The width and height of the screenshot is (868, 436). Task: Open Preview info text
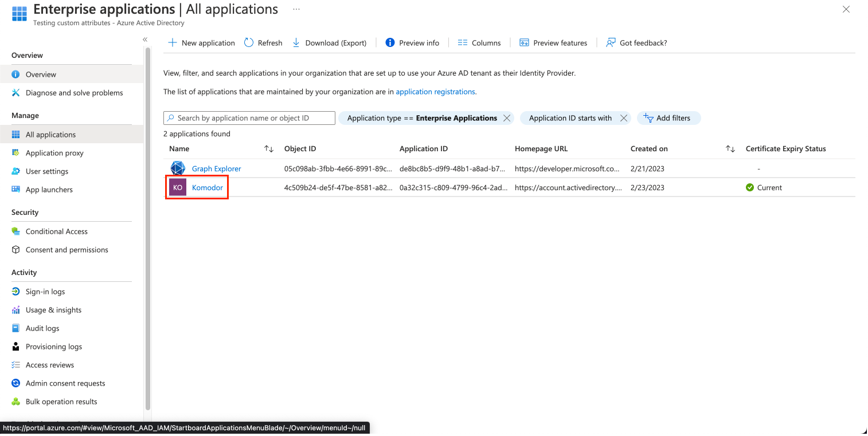tap(419, 43)
